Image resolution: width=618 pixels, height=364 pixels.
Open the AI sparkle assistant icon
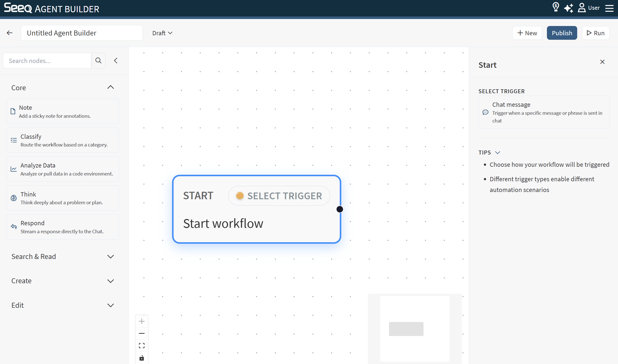[568, 8]
